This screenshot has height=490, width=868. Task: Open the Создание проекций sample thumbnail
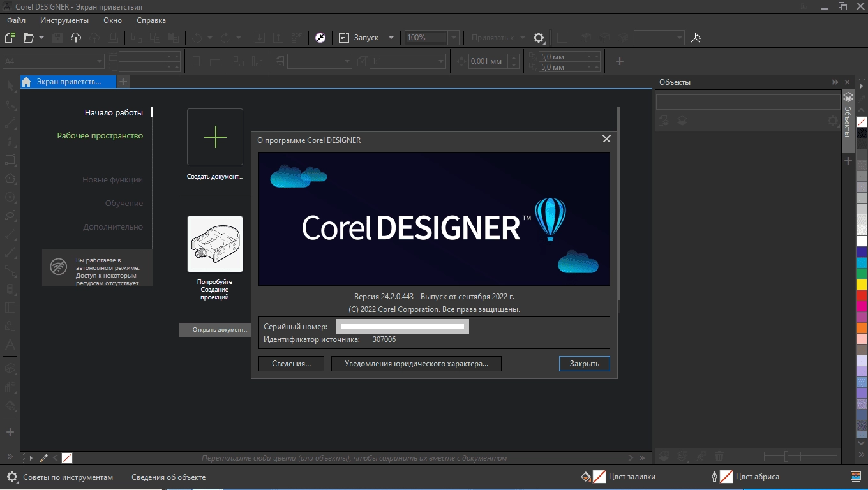coord(215,244)
